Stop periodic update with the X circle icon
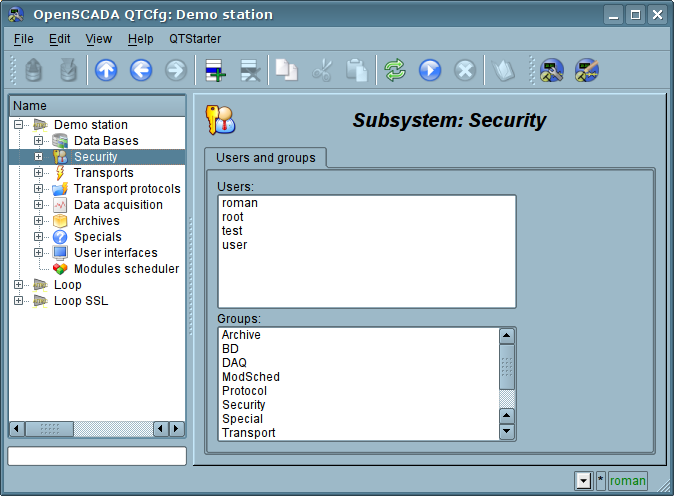 [x=465, y=70]
